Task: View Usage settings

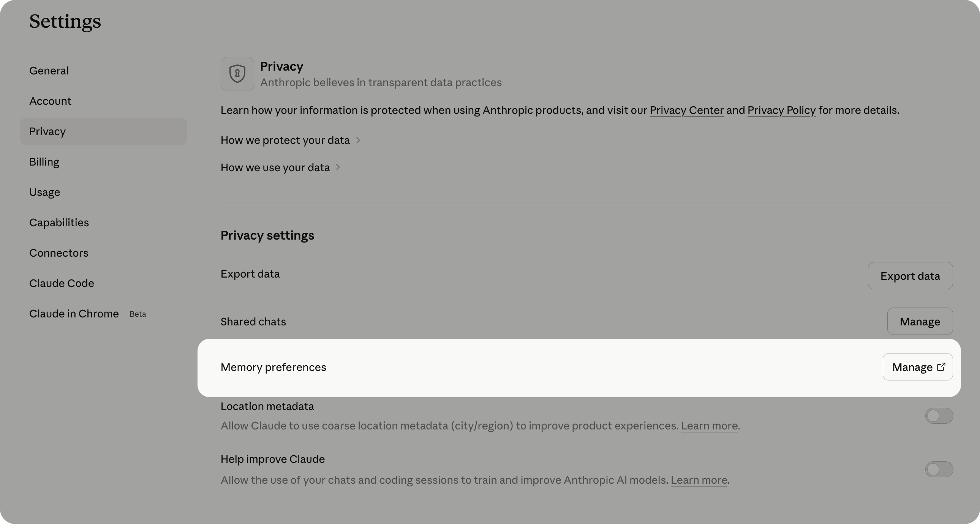Action: click(x=44, y=192)
